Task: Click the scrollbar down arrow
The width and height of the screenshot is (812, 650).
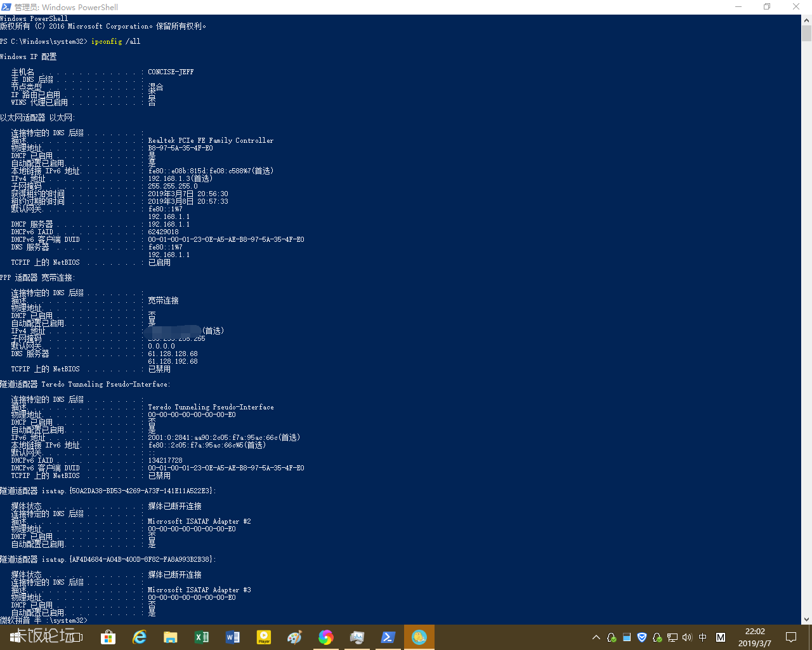Action: (806, 620)
